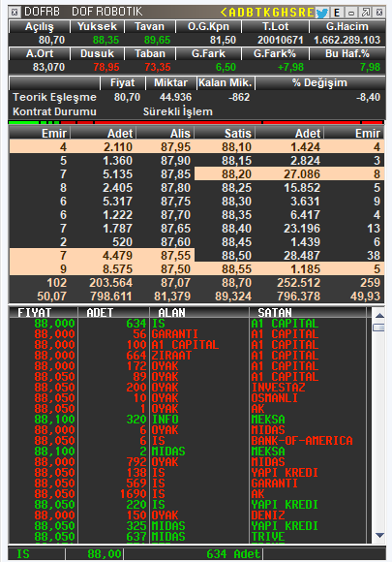Click the '% Değişim' column header

coord(319,82)
